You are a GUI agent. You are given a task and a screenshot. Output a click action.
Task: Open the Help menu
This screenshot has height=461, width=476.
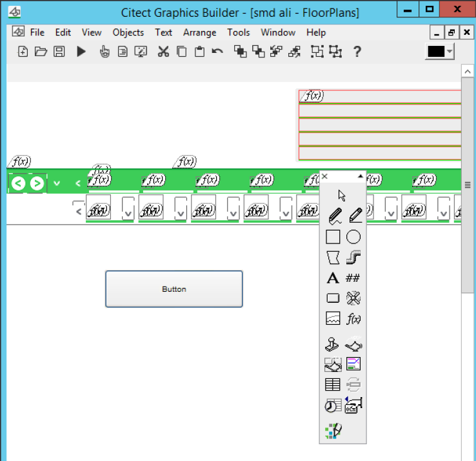[315, 32]
